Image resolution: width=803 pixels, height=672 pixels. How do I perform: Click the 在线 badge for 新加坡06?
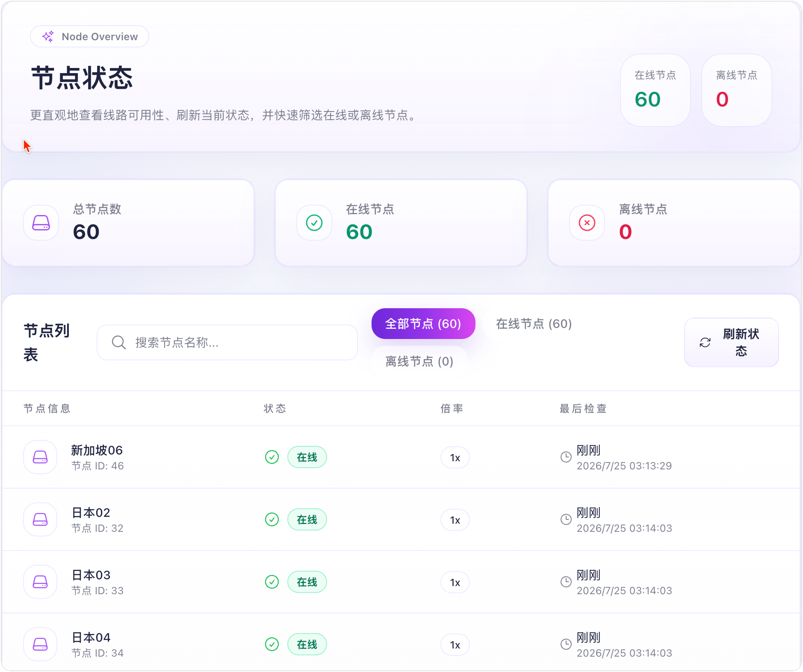tap(307, 457)
